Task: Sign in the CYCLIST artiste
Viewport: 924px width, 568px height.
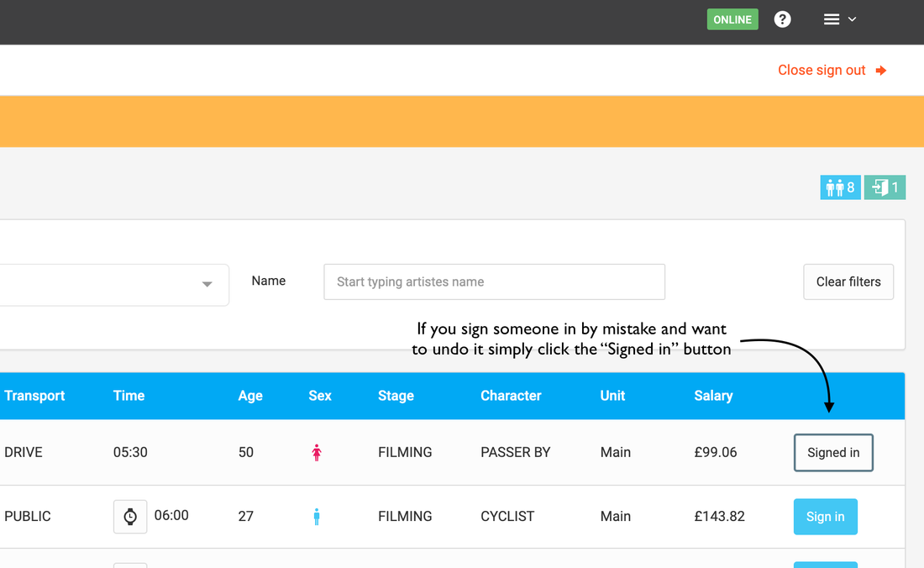Action: 825,517
